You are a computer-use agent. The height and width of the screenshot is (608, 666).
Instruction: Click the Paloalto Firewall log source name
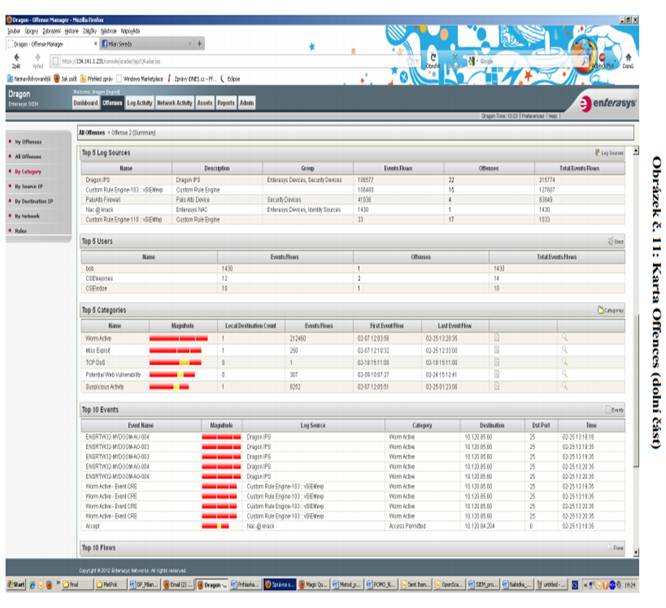click(103, 200)
